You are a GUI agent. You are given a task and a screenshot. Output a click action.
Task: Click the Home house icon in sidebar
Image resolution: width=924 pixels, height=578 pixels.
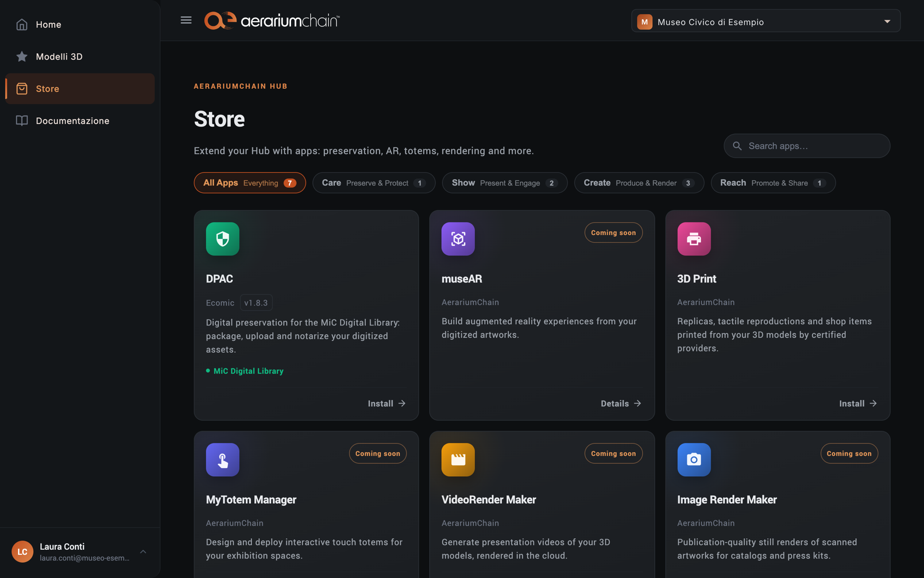click(x=22, y=25)
